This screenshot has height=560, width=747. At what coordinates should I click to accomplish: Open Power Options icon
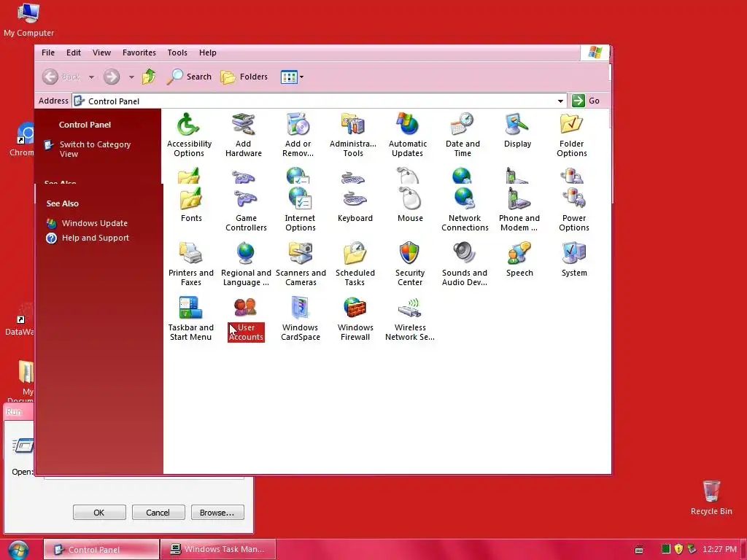click(x=574, y=209)
